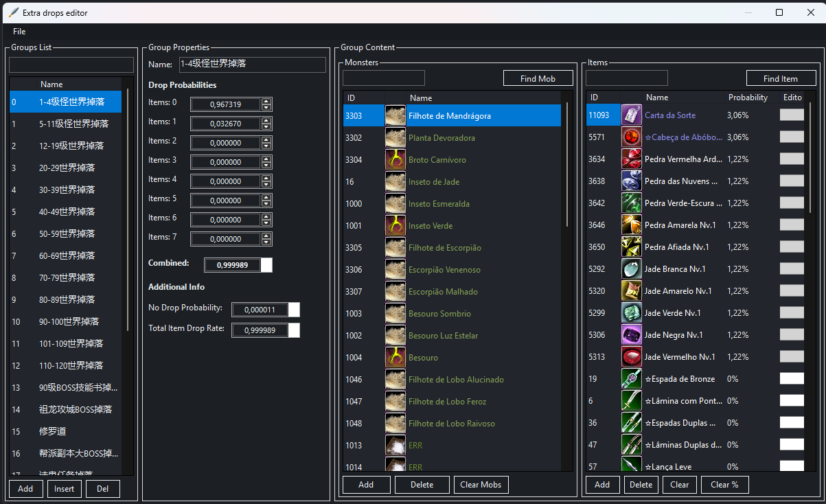Click the Jade Branca Nv.1 gem icon
This screenshot has height=504, width=826.
tap(631, 268)
